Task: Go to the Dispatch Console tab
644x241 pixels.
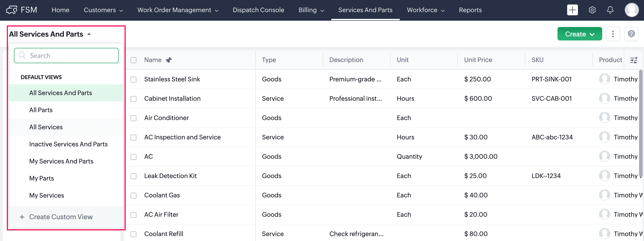Action: [x=258, y=10]
